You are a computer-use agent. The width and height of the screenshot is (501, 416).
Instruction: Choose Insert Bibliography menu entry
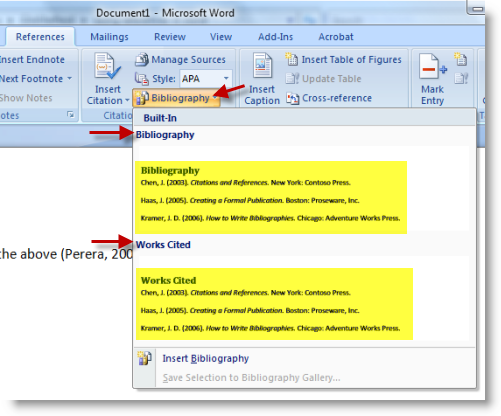click(205, 359)
